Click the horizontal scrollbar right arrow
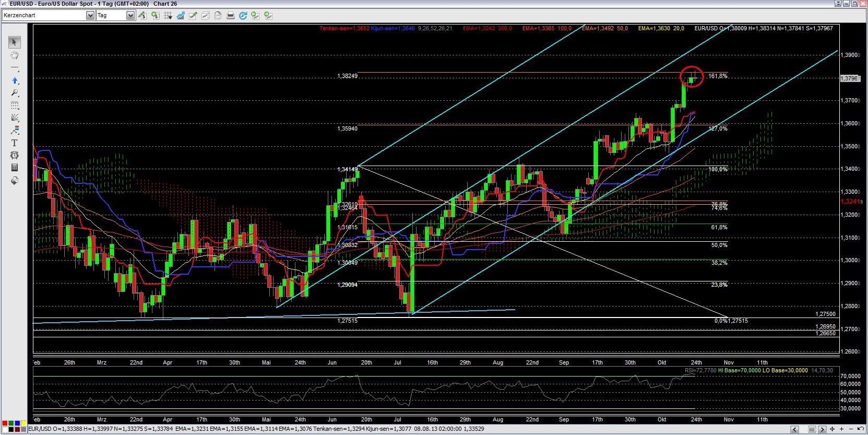The image size is (868, 435). point(822,429)
